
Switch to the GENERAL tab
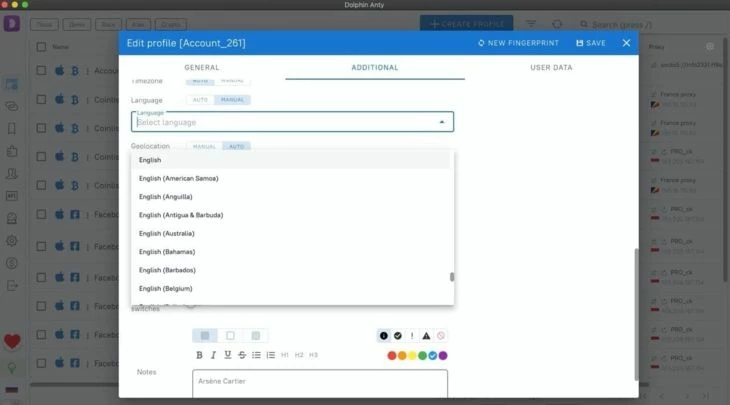pos(202,68)
